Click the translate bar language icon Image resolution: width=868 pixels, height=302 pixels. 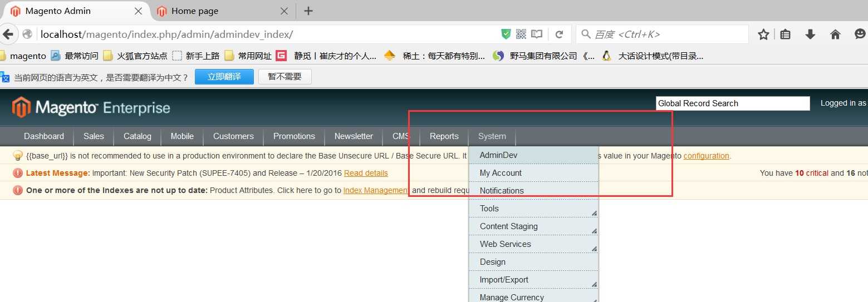[x=4, y=77]
